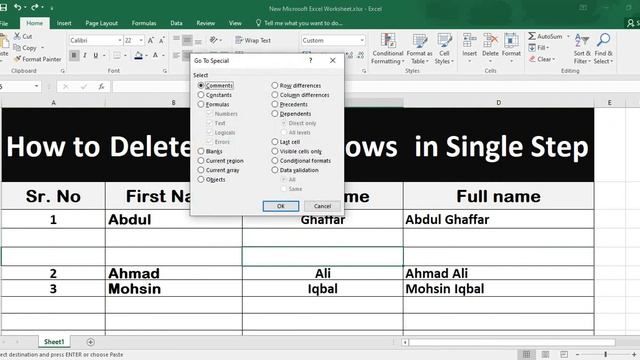640x360 pixels.
Task: Adjust the zoom slider in status bar
Action: click(x=606, y=354)
